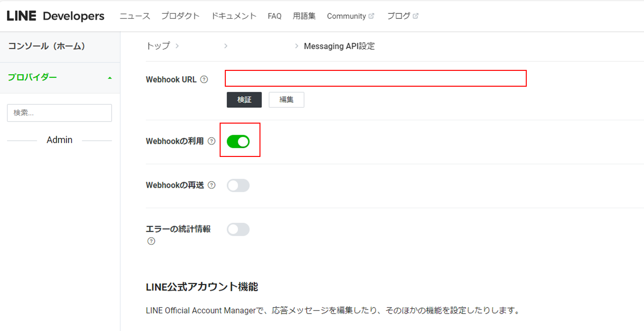Image resolution: width=644 pixels, height=331 pixels.
Task: Click help icon beside Webhookの利用
Action: point(212,141)
